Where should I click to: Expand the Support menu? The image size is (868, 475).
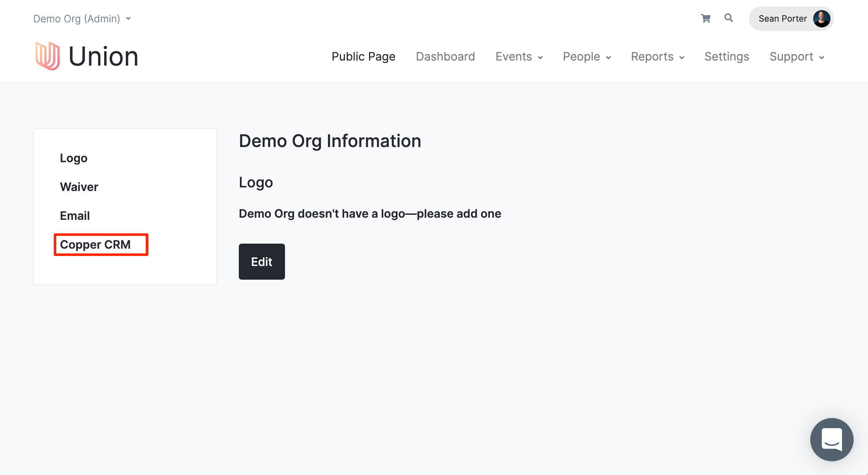tap(797, 57)
